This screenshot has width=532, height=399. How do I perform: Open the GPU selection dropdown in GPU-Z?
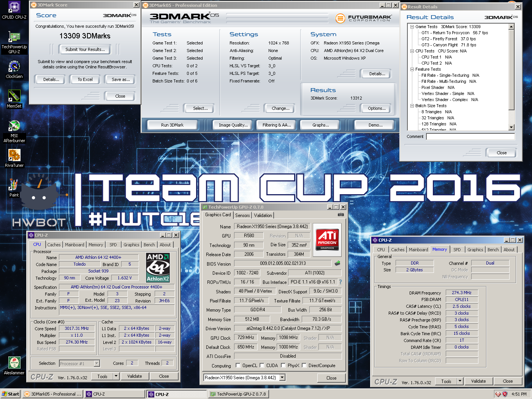pos(282,378)
